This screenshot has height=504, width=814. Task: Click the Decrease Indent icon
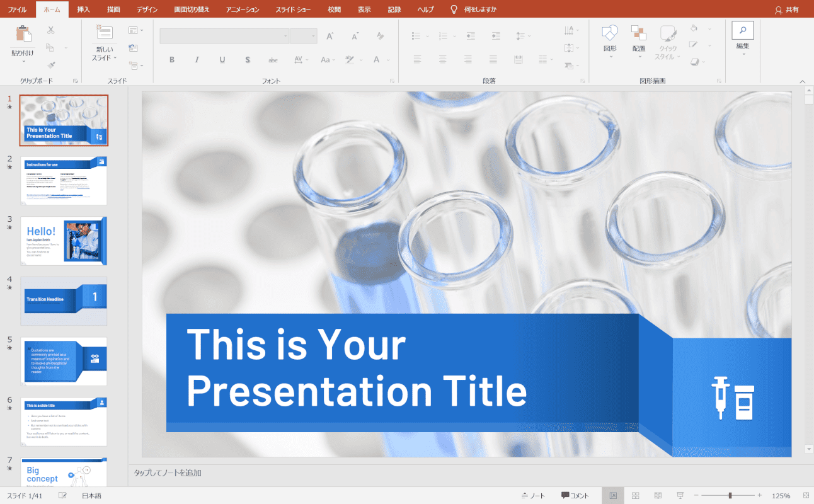(471, 36)
